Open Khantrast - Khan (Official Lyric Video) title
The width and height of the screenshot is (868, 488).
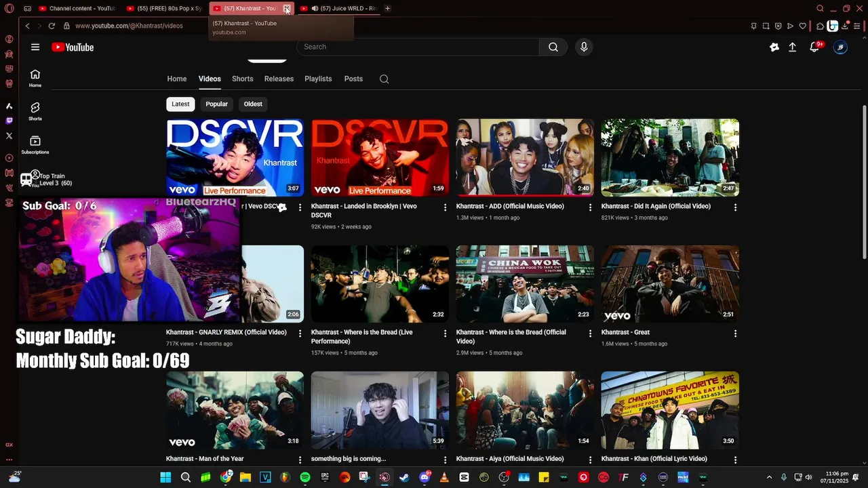654,459
